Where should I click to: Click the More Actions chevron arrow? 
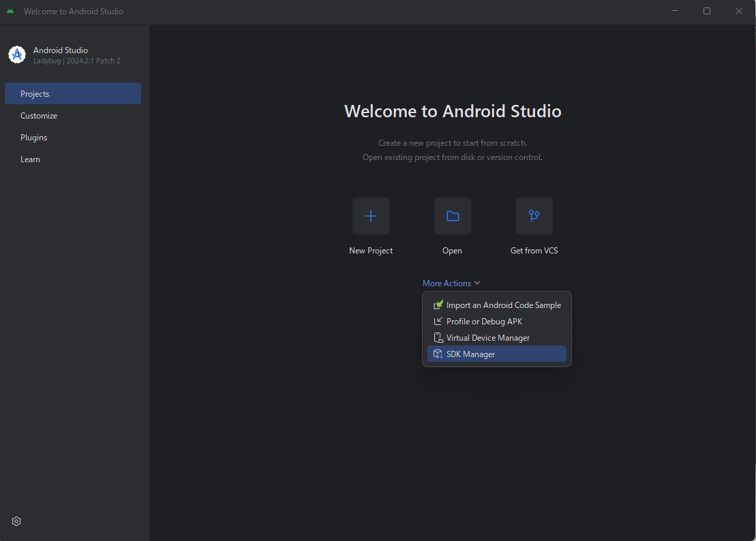(477, 283)
